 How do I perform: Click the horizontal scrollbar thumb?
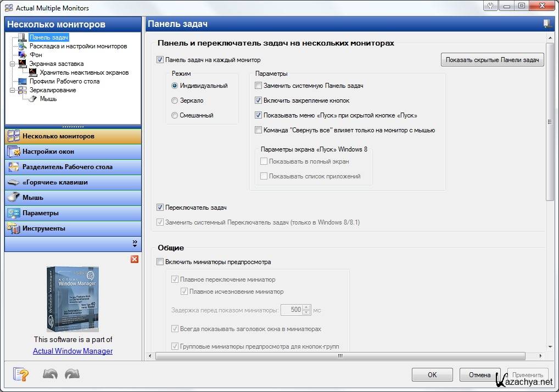click(340, 356)
